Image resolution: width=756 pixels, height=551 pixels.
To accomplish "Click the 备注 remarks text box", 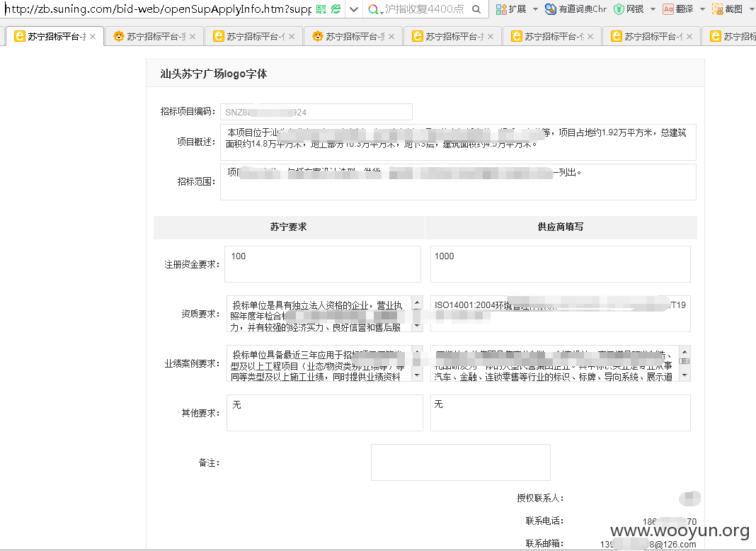I will pos(460,462).
